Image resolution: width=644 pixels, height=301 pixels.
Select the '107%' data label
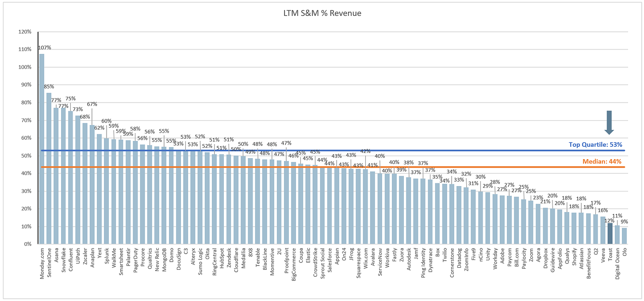point(45,48)
